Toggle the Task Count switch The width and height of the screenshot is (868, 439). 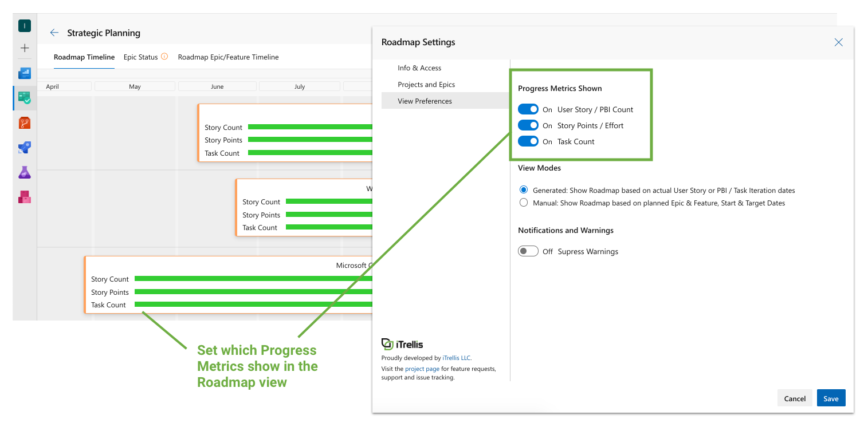[x=528, y=141]
